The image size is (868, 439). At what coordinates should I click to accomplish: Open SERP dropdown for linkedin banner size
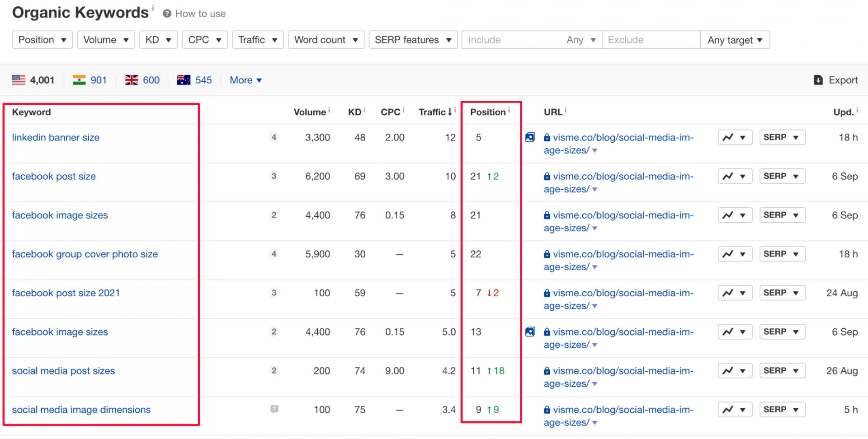[x=782, y=137]
